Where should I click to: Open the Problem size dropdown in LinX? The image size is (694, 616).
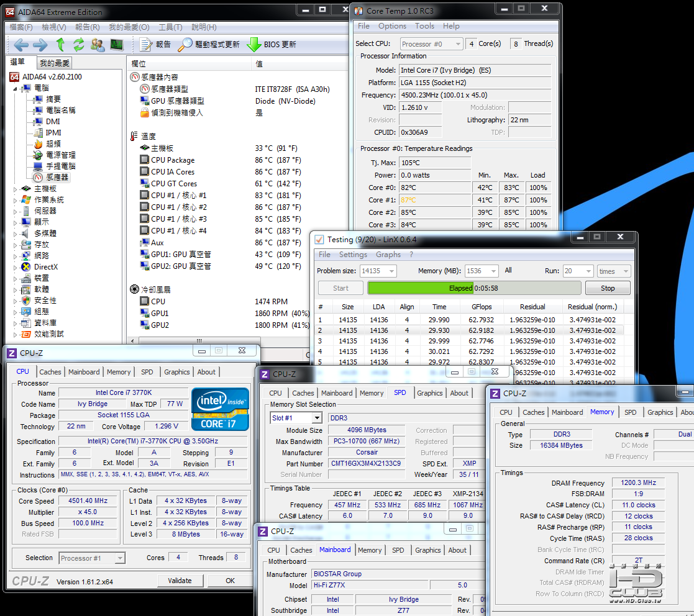391,271
